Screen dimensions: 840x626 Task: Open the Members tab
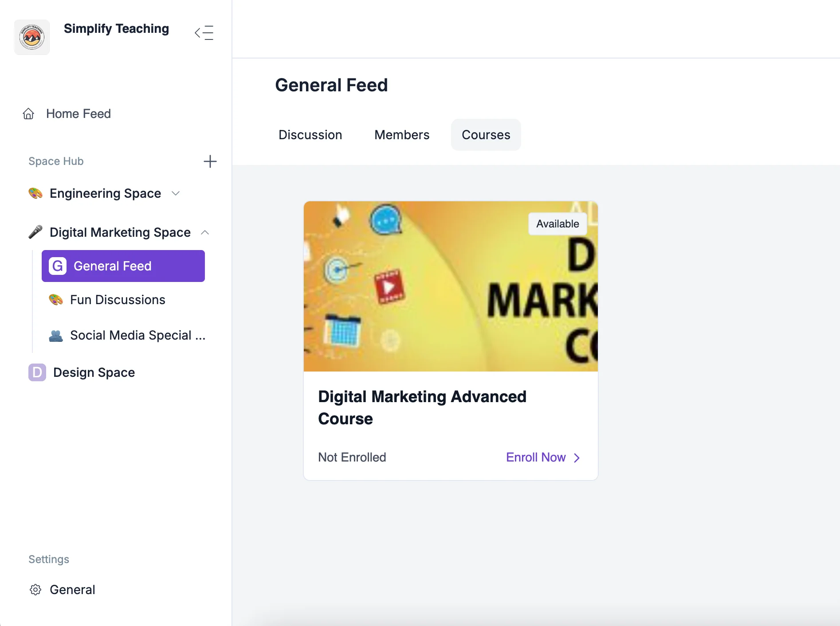[402, 135]
